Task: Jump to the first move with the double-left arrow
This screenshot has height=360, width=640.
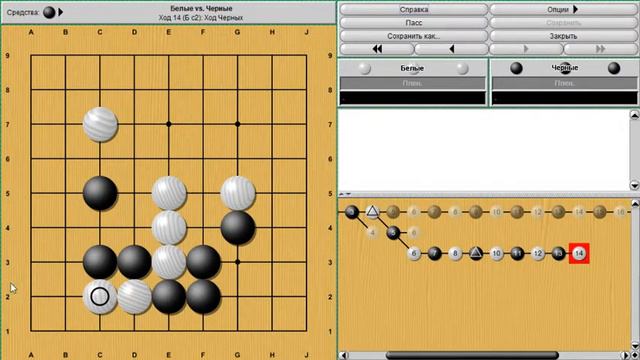Action: click(x=377, y=49)
